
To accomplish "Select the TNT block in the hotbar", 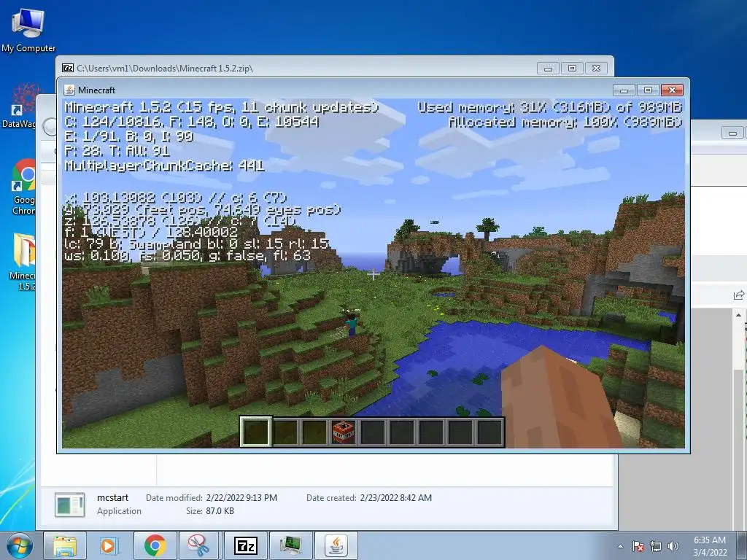I will click(344, 432).
